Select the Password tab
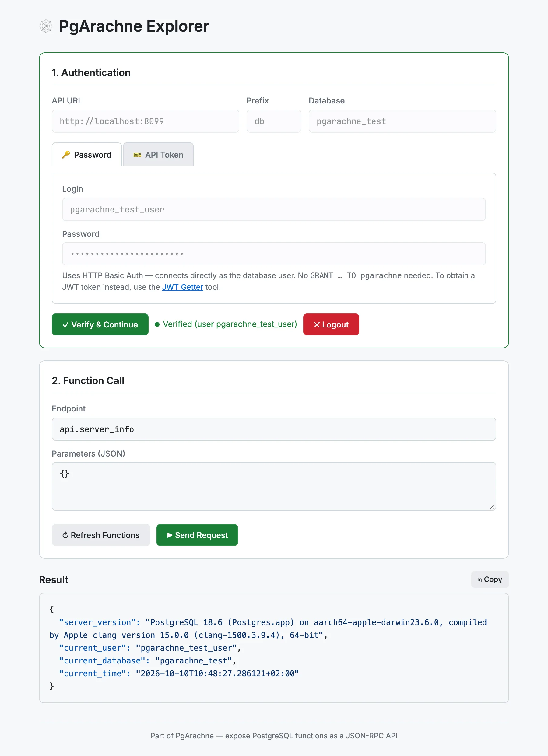 tap(87, 154)
